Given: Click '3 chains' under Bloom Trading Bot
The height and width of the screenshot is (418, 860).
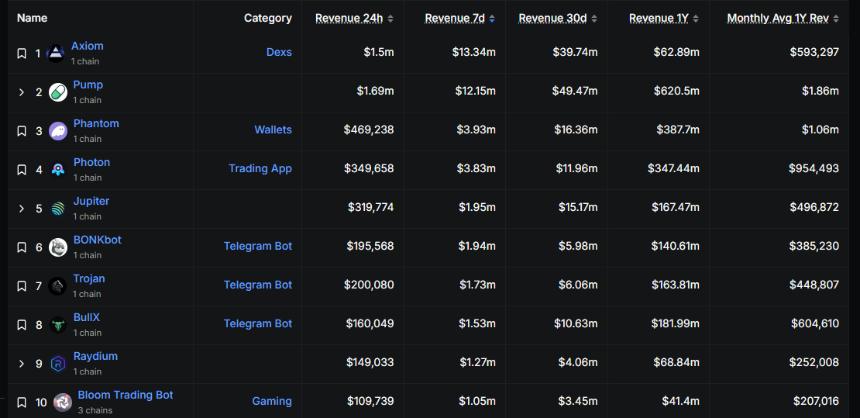Looking at the screenshot, I should pyautogui.click(x=95, y=410).
